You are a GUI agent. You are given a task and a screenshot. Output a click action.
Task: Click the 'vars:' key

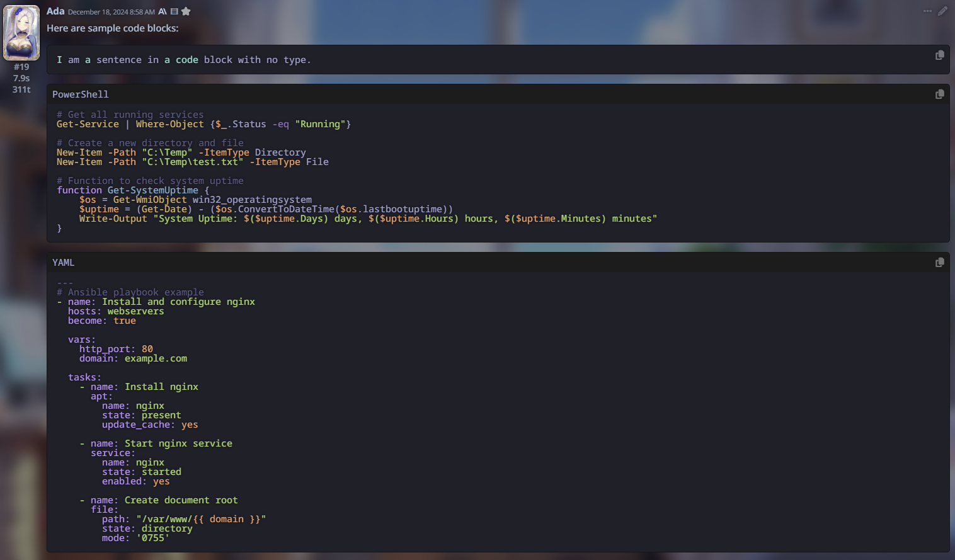[82, 340]
